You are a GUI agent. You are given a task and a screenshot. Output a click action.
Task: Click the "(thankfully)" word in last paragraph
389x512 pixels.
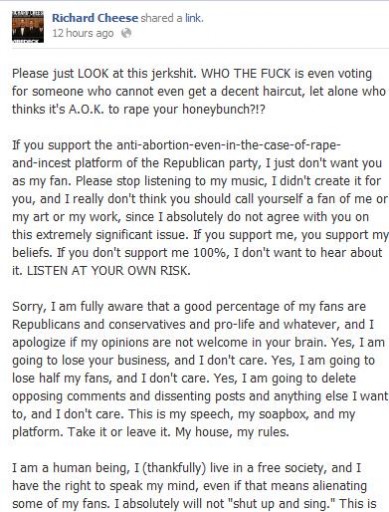coord(173,468)
